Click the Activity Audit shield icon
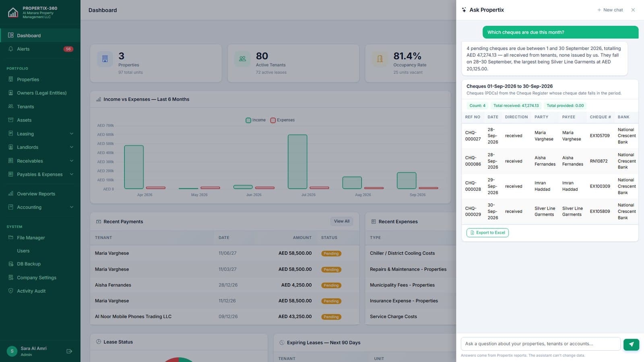 [x=11, y=291]
